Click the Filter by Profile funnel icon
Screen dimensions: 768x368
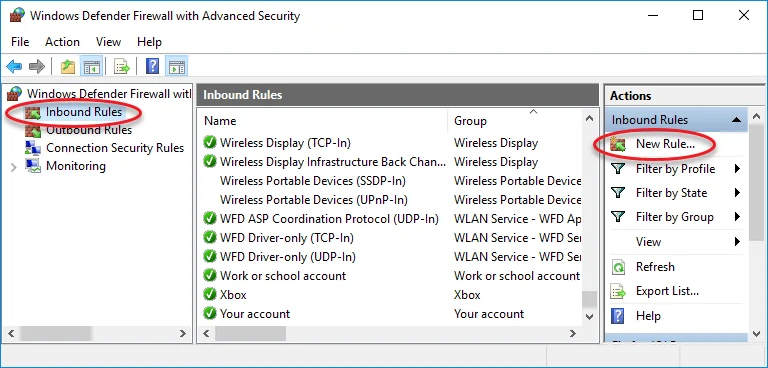619,169
